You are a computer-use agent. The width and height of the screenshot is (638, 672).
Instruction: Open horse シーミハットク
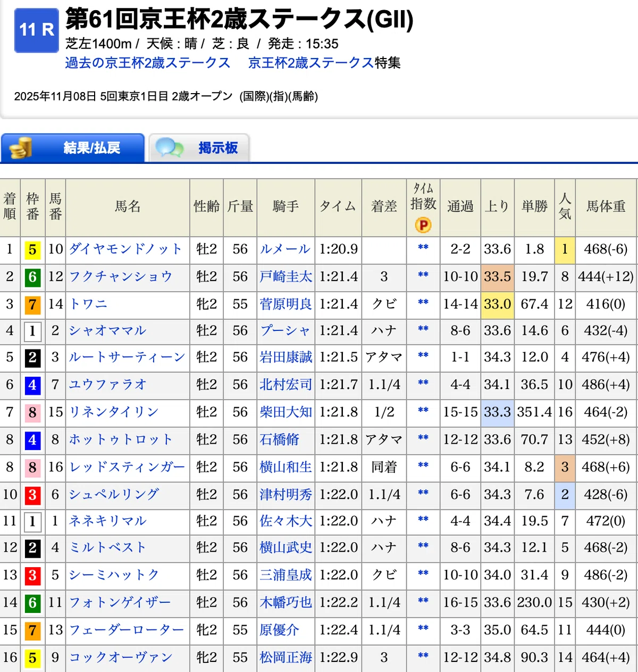click(x=114, y=575)
